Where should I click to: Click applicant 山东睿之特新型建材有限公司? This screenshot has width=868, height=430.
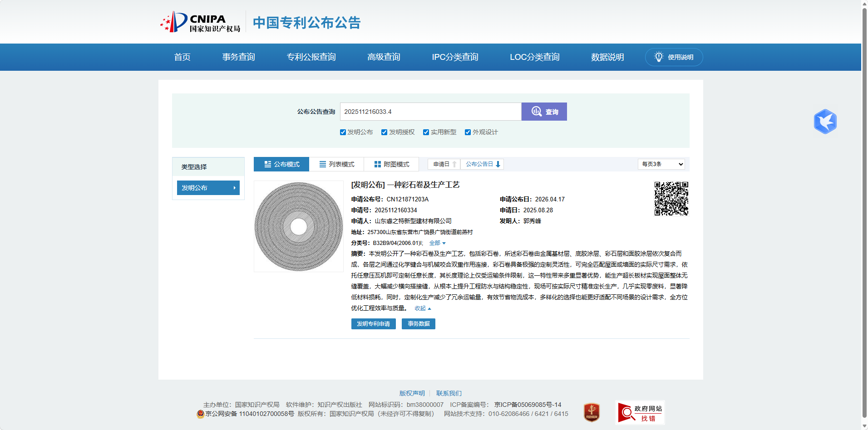coord(413,221)
